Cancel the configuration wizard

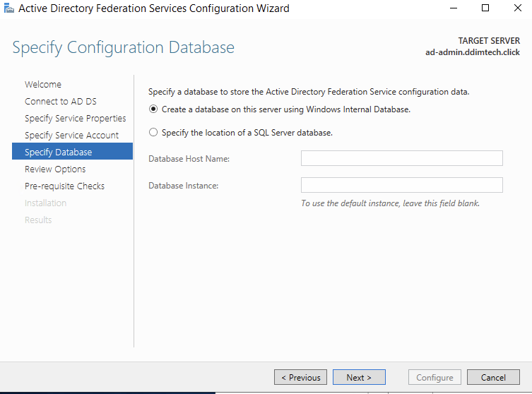point(493,377)
